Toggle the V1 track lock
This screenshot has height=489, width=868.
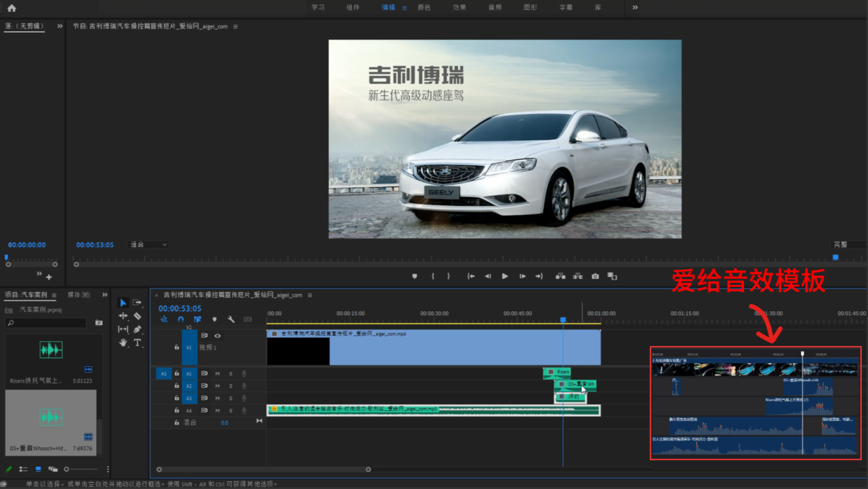[x=177, y=347]
